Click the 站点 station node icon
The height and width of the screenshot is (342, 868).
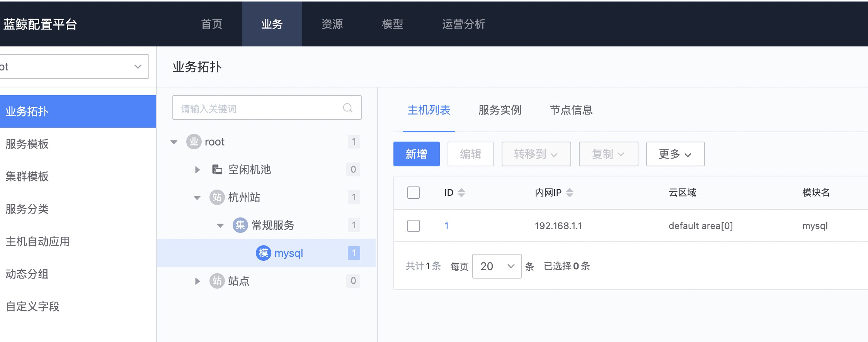click(x=217, y=281)
